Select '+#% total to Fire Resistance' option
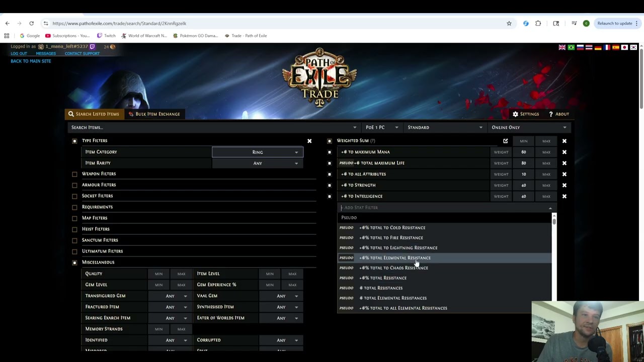The height and width of the screenshot is (362, 644). pos(445,238)
